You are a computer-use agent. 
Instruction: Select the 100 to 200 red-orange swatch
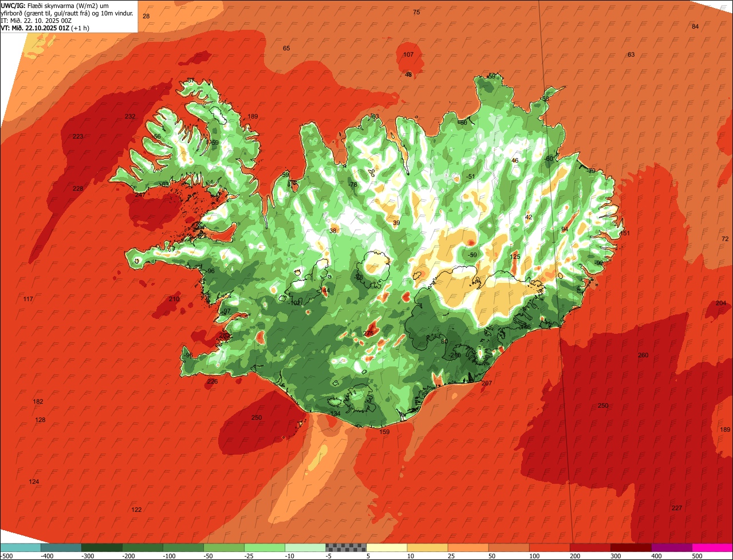[x=549, y=547]
